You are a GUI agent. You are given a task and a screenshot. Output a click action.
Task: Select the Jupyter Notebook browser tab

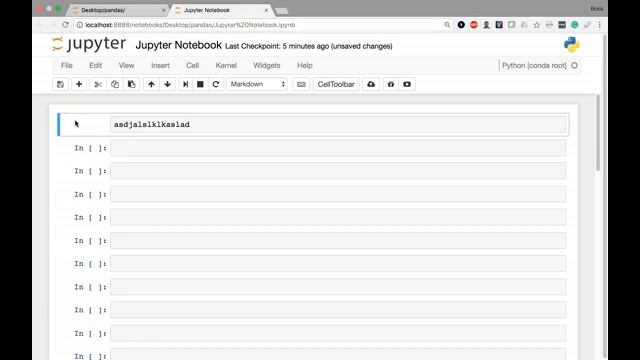pyautogui.click(x=220, y=10)
